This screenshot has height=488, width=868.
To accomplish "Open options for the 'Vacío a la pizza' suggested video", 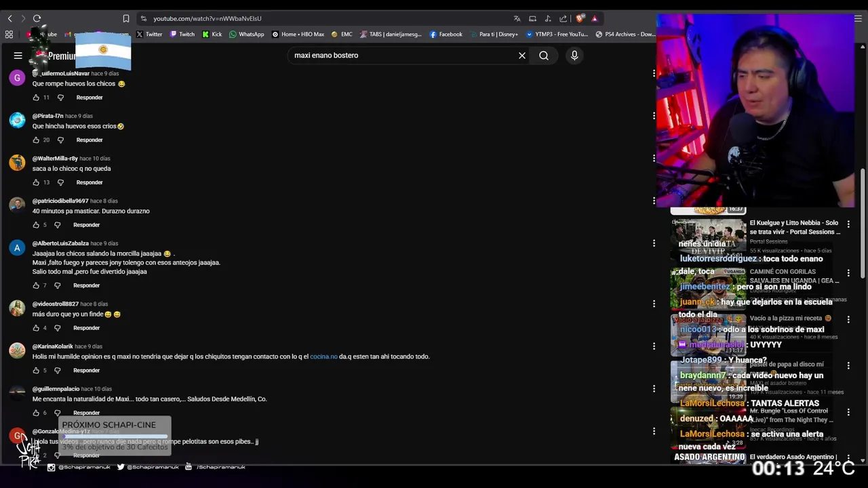I will point(848,319).
